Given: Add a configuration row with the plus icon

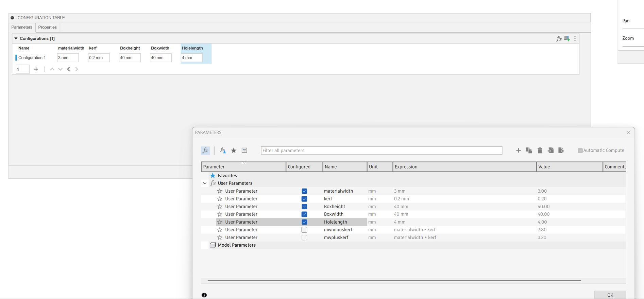Looking at the screenshot, I should pos(36,69).
